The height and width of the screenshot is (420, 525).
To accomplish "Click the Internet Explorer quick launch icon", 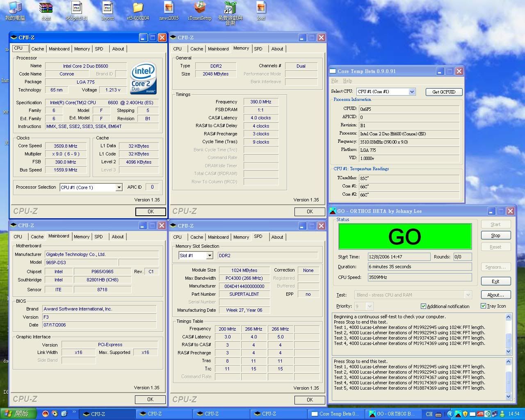I will pyautogui.click(x=65, y=414).
